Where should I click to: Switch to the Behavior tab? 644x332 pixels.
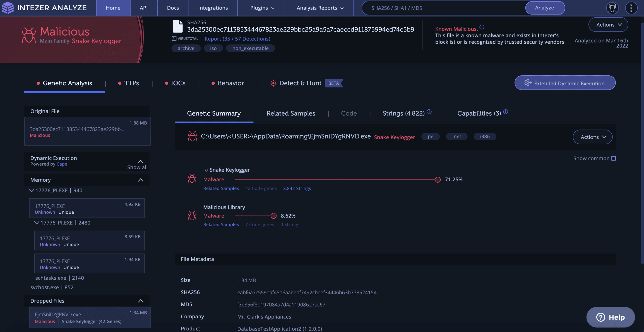[228, 83]
